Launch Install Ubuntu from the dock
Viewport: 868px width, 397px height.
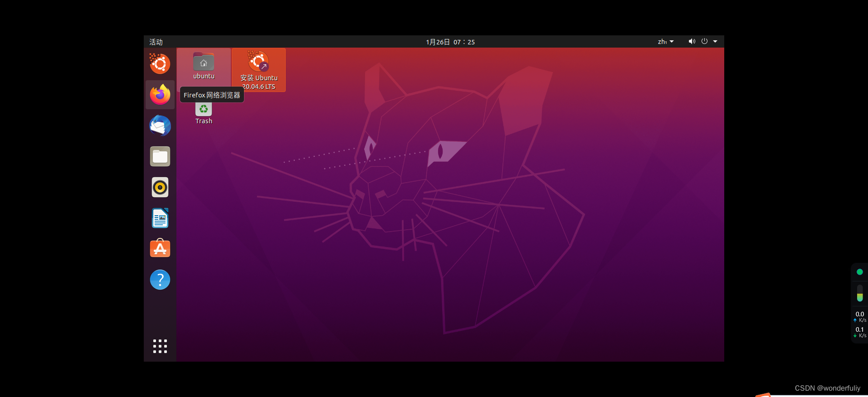(160, 64)
